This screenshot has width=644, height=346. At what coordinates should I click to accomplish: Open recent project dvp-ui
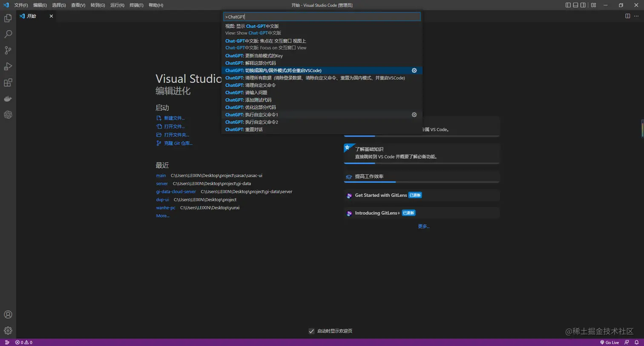pyautogui.click(x=162, y=200)
